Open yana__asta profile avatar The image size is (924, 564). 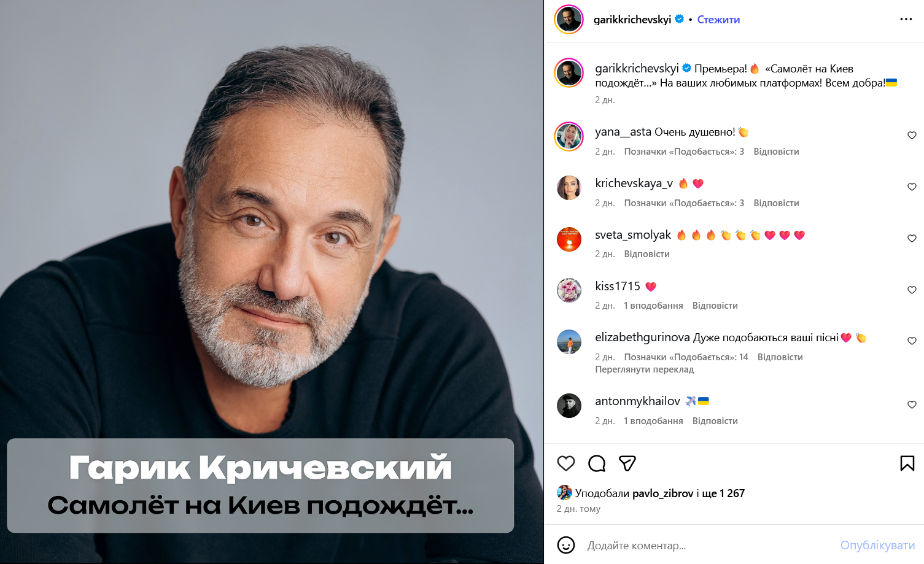click(569, 136)
